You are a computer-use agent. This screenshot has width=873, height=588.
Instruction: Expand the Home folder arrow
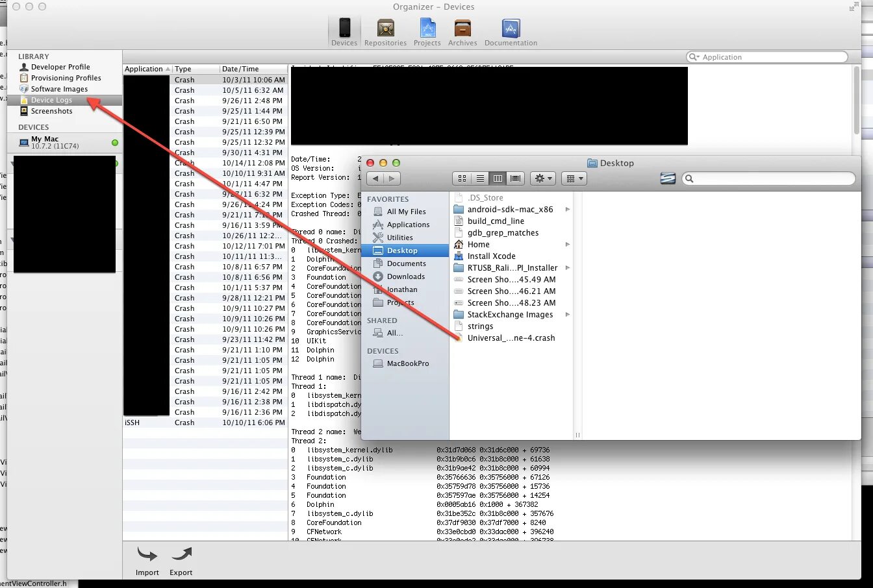click(x=568, y=245)
